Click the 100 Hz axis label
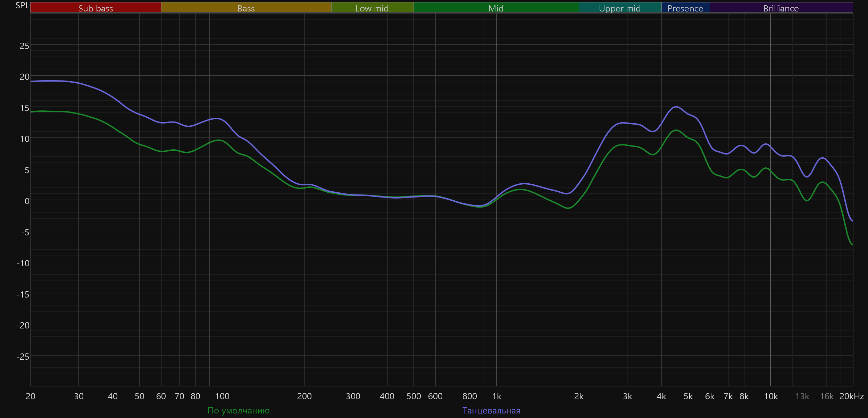Image resolution: width=868 pixels, height=418 pixels. pos(222,396)
